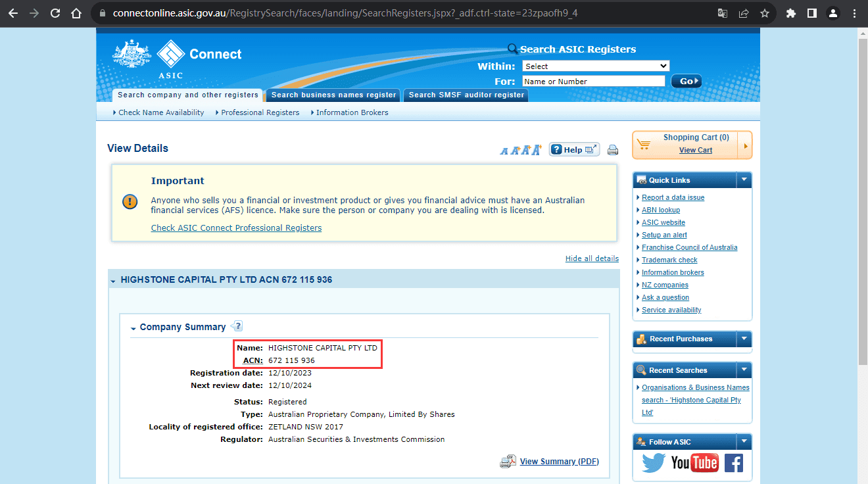
Task: Toggle the browser side panel icon
Action: 812,13
